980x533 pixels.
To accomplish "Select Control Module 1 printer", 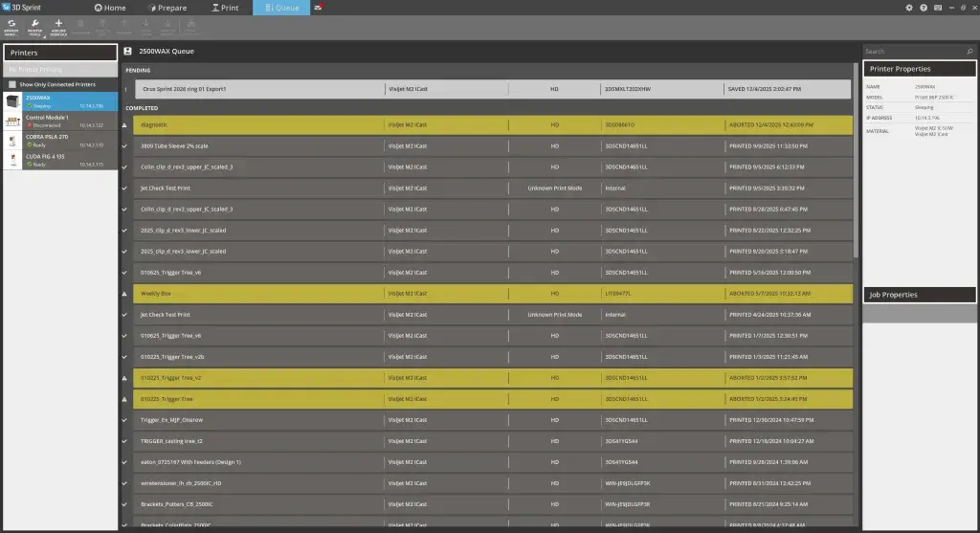I will point(60,122).
